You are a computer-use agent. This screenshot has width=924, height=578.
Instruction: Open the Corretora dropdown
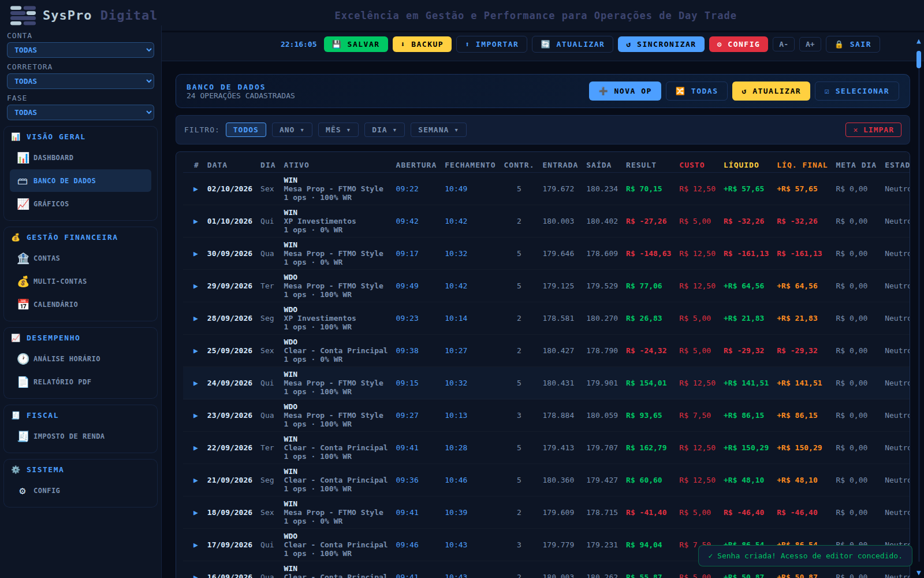[x=80, y=81]
